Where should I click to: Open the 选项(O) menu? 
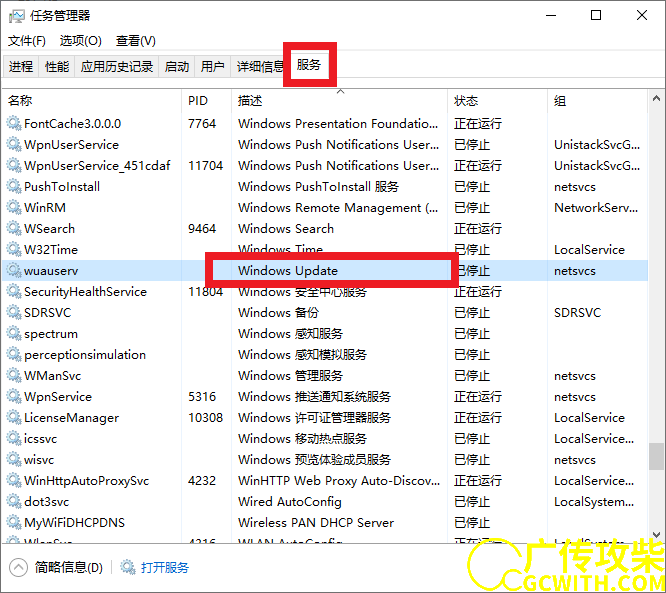(81, 41)
